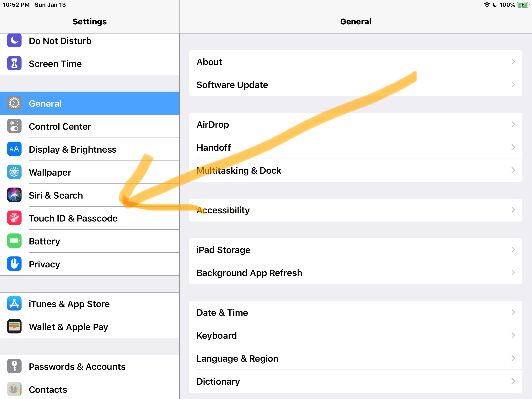Tap the Touch ID fingerprint icon
Viewport: 532px width, 399px height.
click(14, 218)
